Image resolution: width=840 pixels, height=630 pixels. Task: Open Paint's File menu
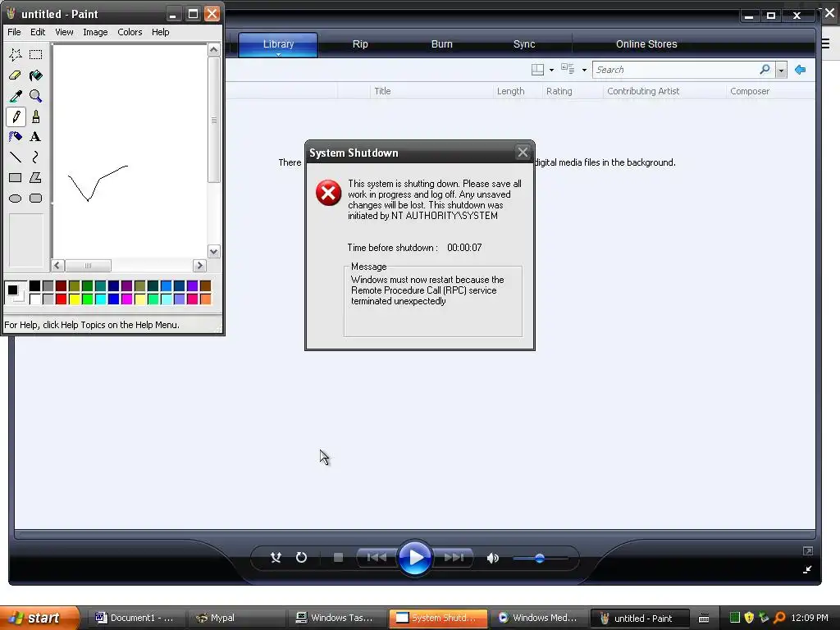14,32
